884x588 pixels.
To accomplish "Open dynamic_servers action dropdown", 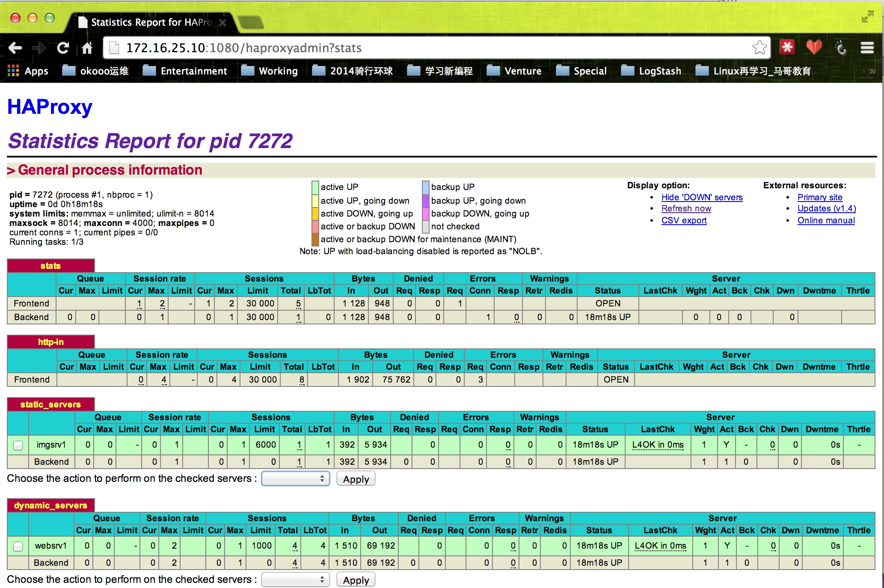I will pyautogui.click(x=295, y=580).
